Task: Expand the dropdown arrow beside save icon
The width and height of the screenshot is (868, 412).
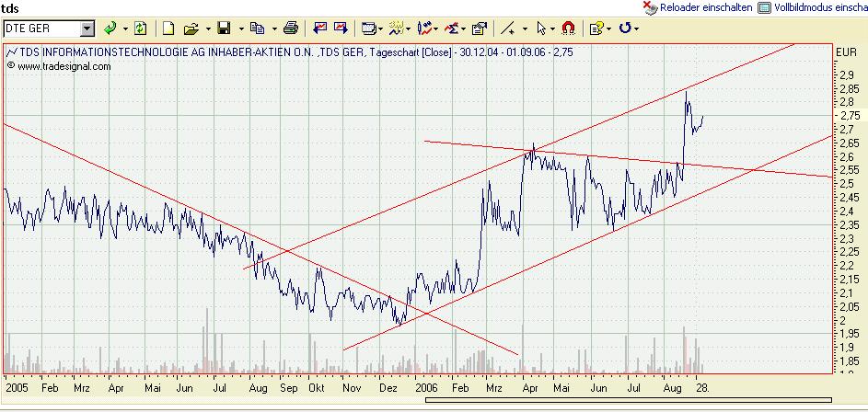Action: [x=238, y=29]
